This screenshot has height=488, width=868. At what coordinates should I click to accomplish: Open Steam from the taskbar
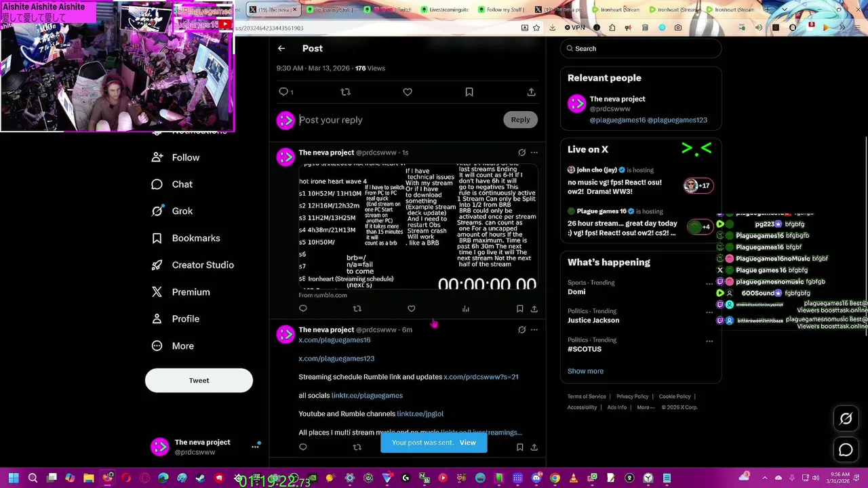[200, 479]
